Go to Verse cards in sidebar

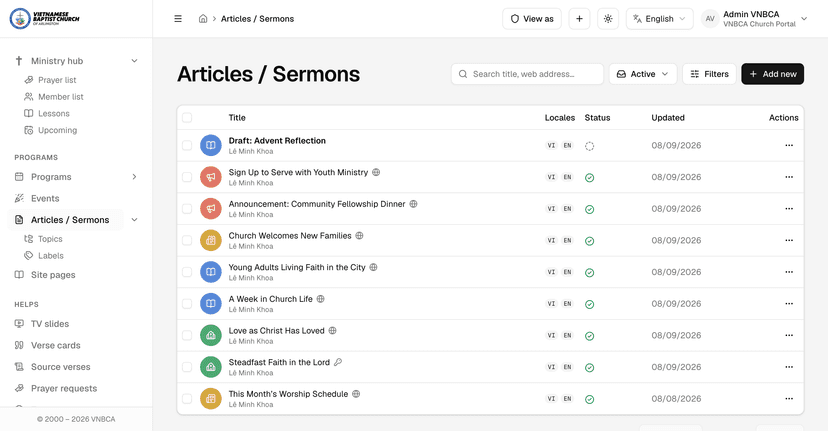point(55,345)
